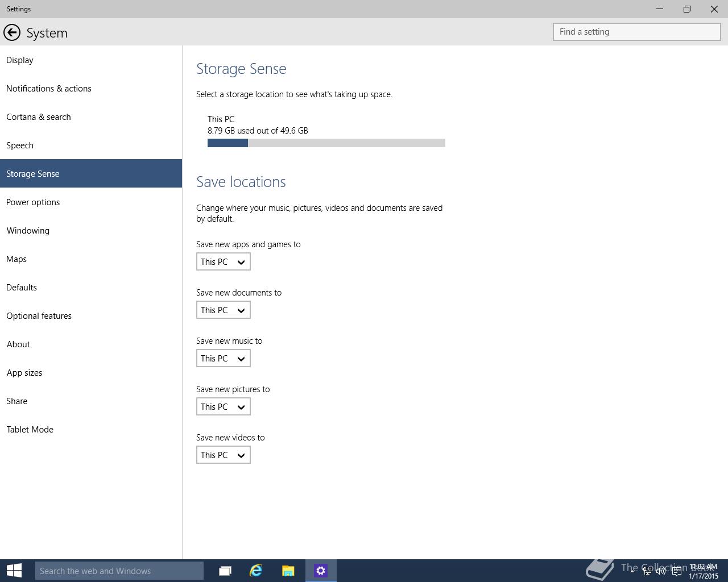The image size is (728, 582).
Task: Open the network tray icon
Action: pos(647,571)
